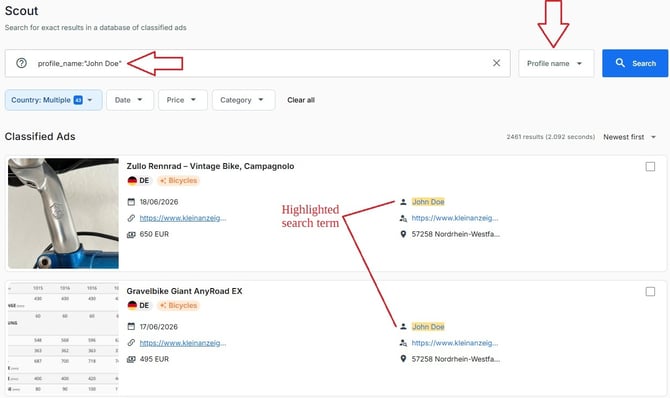
Task: Click the blue Search button
Action: click(x=635, y=63)
